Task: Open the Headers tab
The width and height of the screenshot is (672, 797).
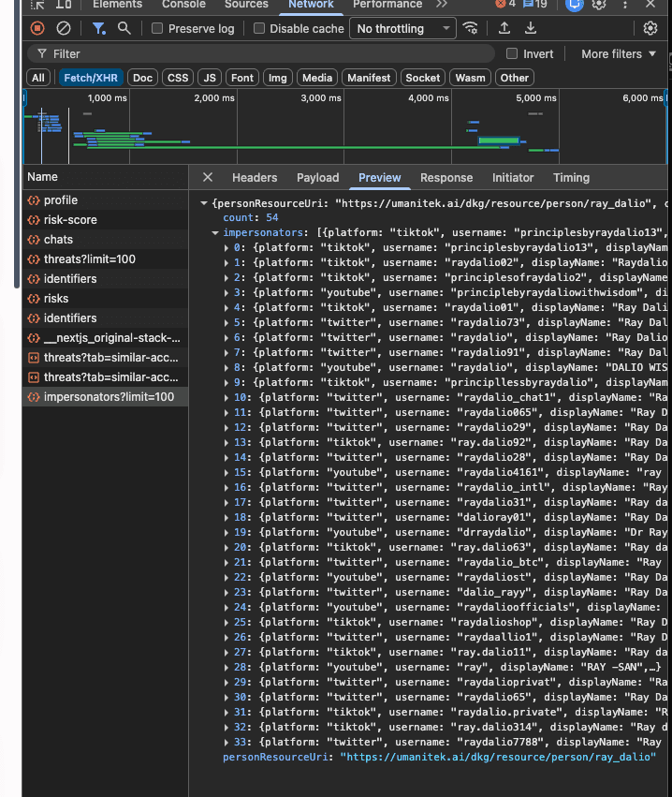Action: pos(255,178)
